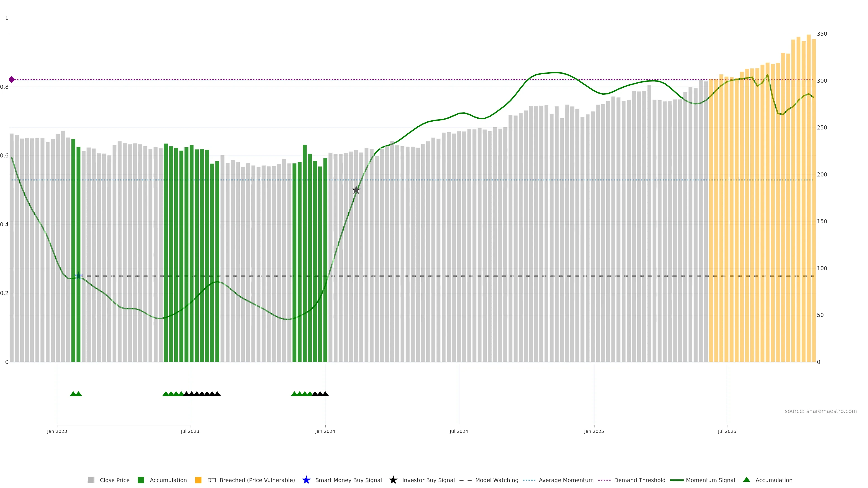Click the green Momentum Signal line legend icon
This screenshot has width=868, height=488.
click(677, 480)
